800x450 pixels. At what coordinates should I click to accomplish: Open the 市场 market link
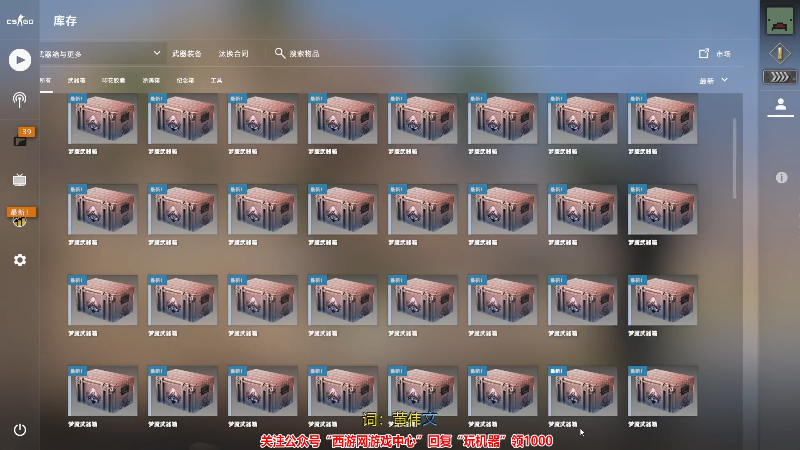point(723,54)
